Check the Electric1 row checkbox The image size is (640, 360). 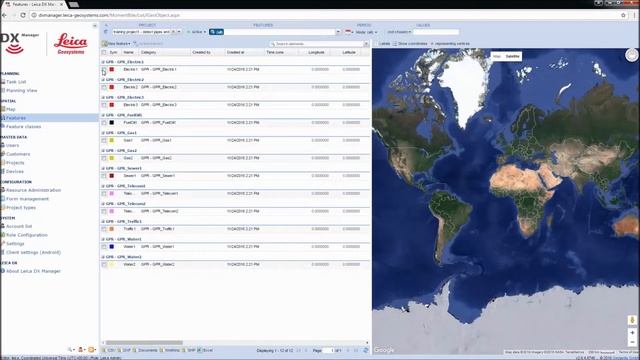[x=104, y=70]
